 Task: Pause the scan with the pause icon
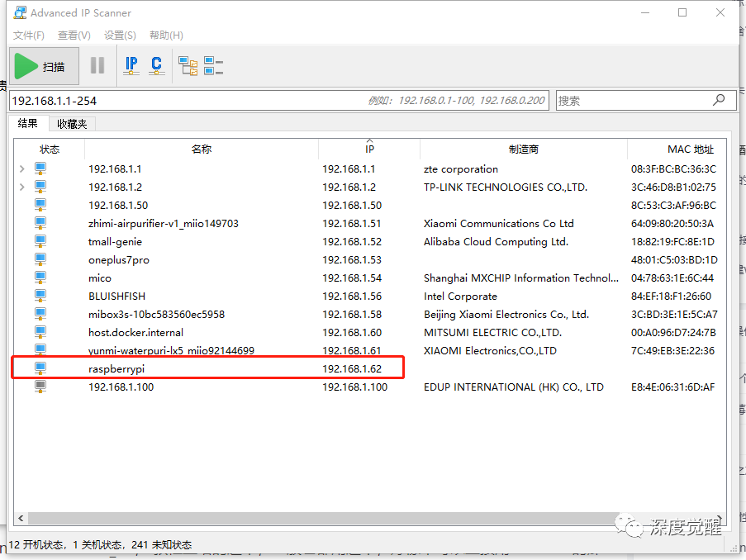click(97, 65)
